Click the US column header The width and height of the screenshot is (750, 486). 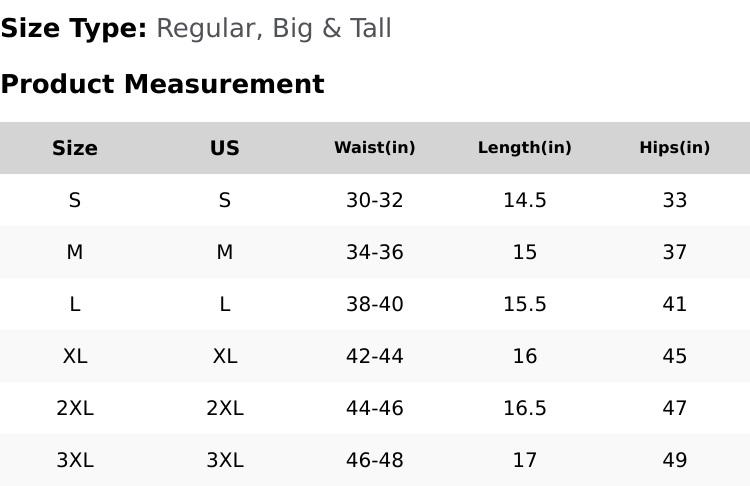225,148
